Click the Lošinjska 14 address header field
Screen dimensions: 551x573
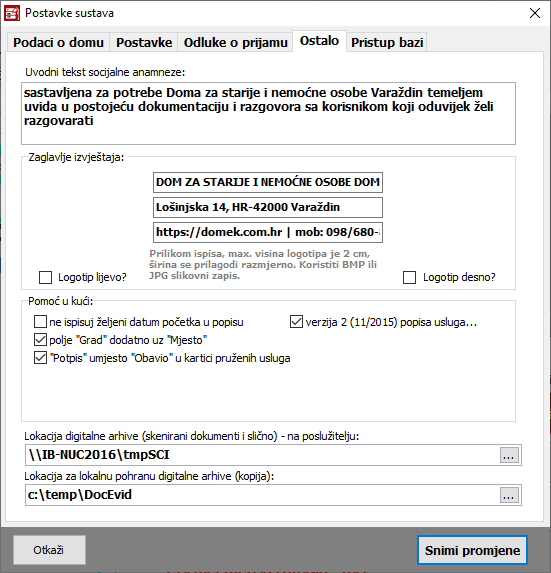pyautogui.click(x=268, y=207)
